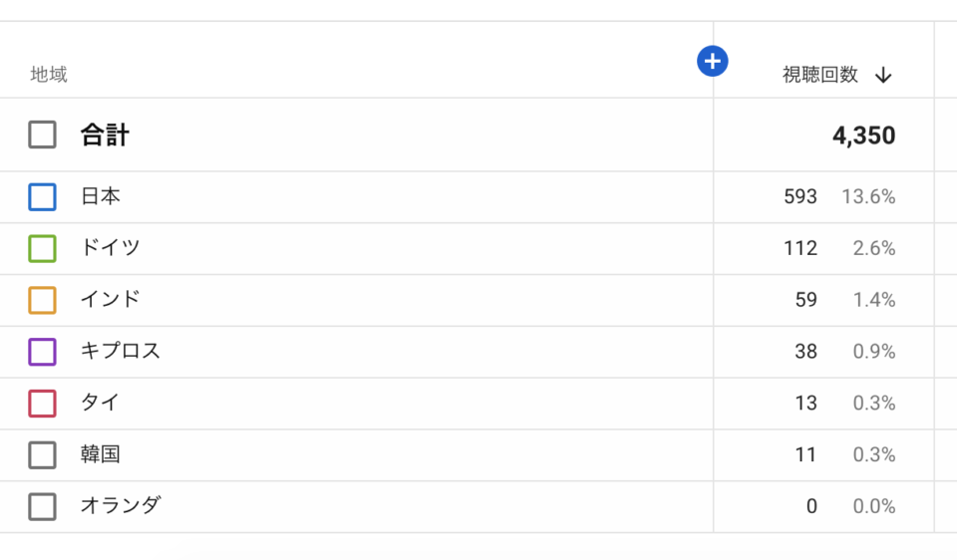Toggle the purple キプロス checkbox
Viewport: 957px width, 560px height.
point(42,352)
